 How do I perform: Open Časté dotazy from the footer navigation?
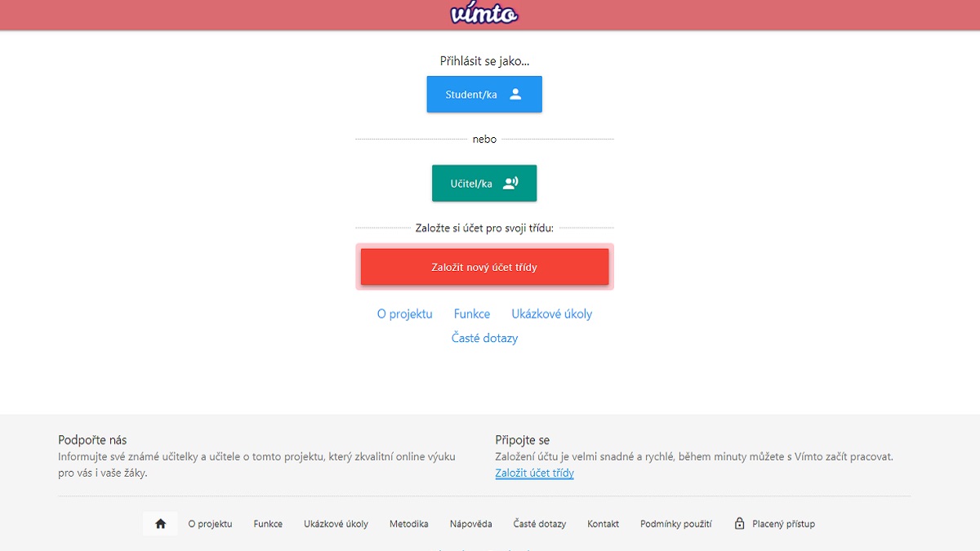pyautogui.click(x=540, y=523)
